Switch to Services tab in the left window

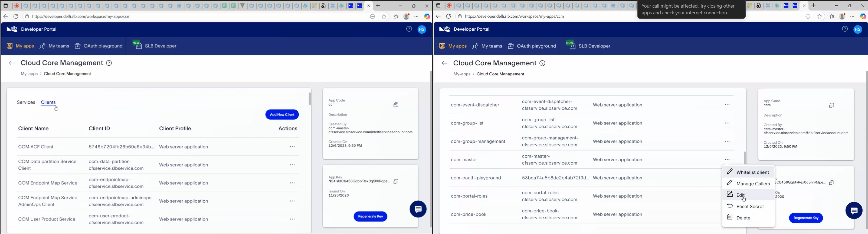pos(26,102)
